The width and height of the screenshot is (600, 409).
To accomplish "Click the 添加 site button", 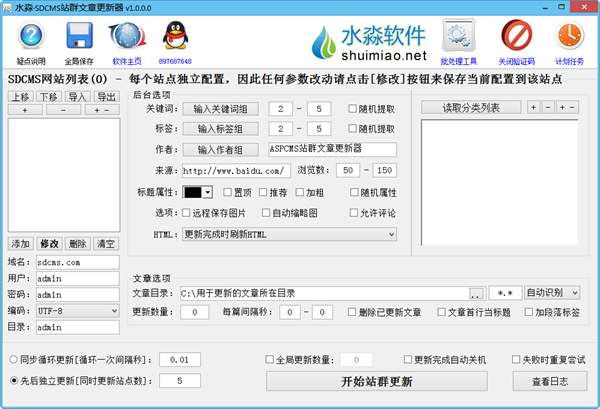I will point(21,243).
